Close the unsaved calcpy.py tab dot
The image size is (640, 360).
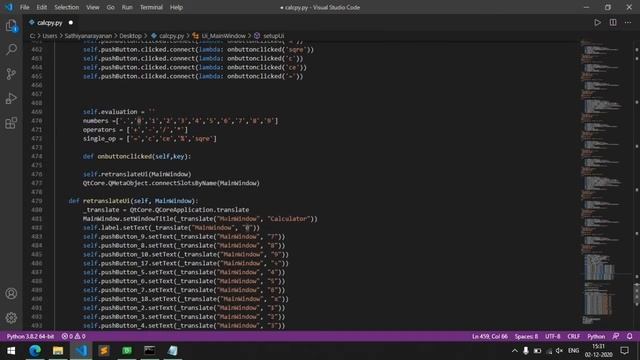[71, 23]
